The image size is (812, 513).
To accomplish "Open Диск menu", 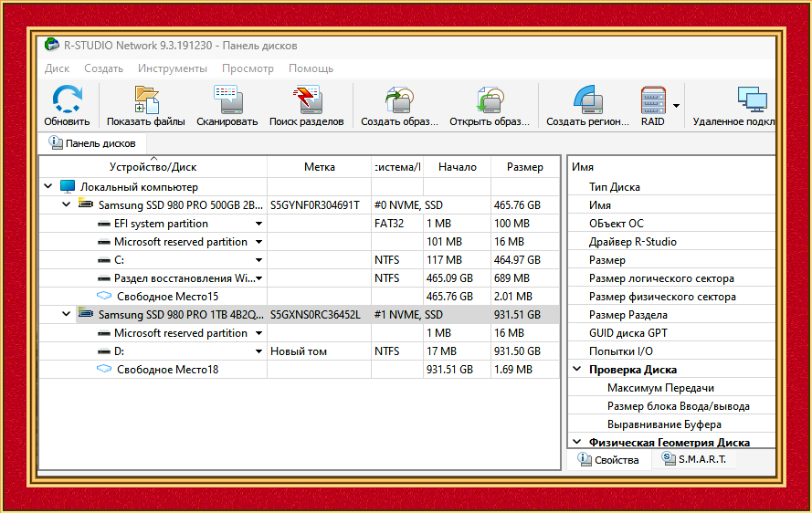I will pyautogui.click(x=57, y=68).
